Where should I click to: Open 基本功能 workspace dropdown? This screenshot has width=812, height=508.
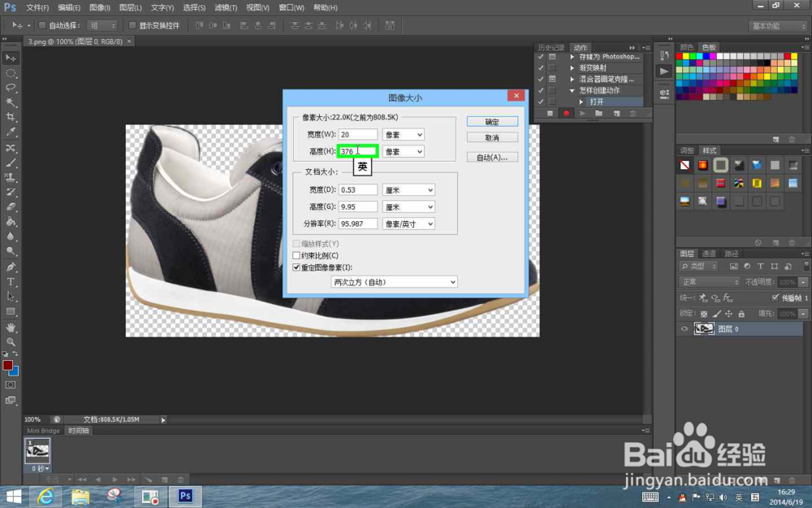tap(779, 26)
